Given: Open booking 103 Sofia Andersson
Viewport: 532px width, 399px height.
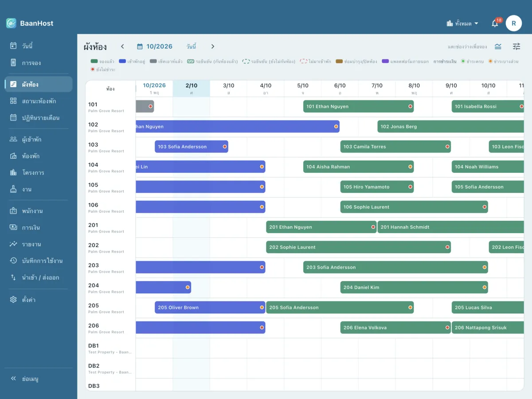Looking at the screenshot, I should [192, 147].
